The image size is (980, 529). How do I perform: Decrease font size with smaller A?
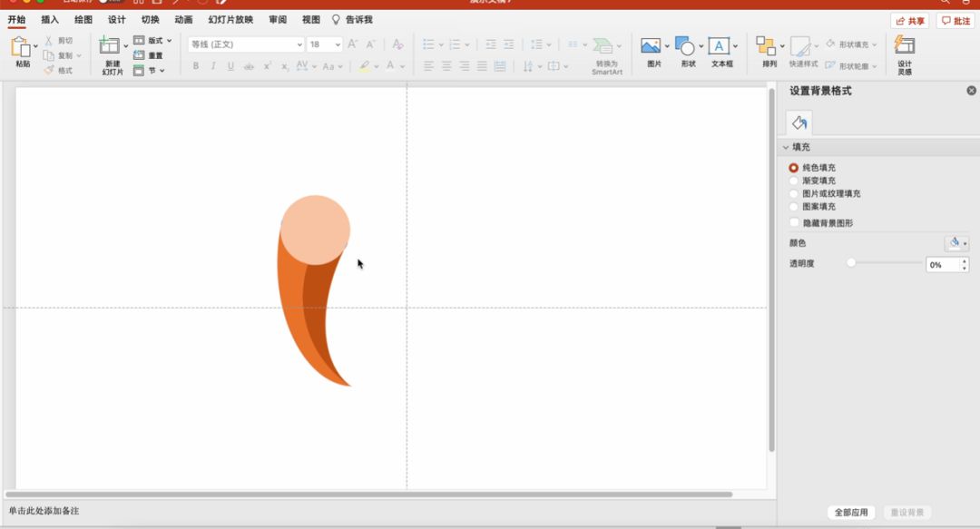[370, 44]
